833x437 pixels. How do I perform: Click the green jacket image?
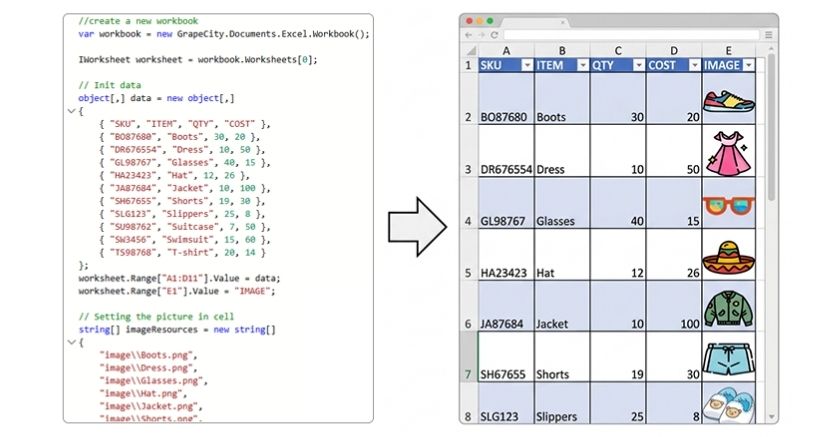point(729,309)
